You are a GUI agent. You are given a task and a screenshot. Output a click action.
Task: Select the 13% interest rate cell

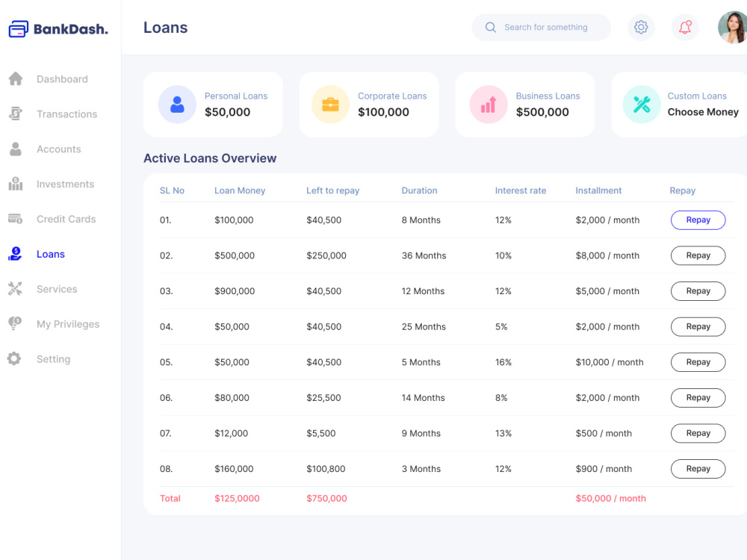[x=503, y=433]
